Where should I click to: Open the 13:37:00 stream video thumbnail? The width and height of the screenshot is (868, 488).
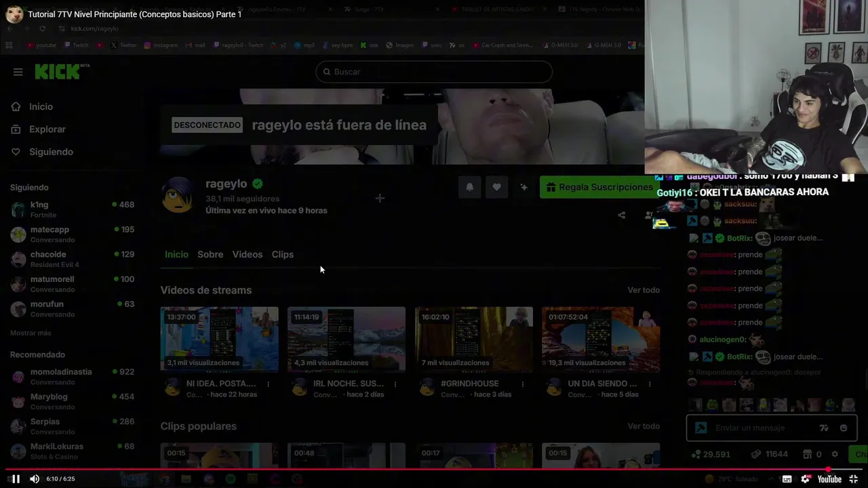tap(219, 339)
